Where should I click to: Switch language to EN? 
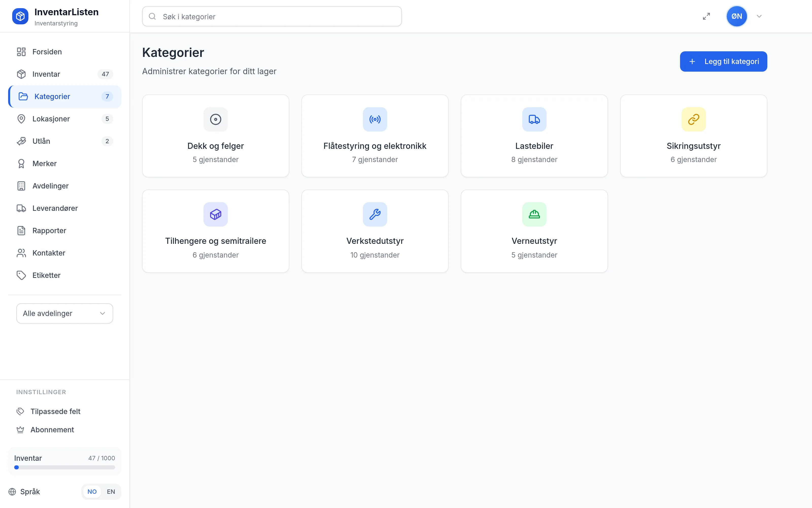pos(111,491)
